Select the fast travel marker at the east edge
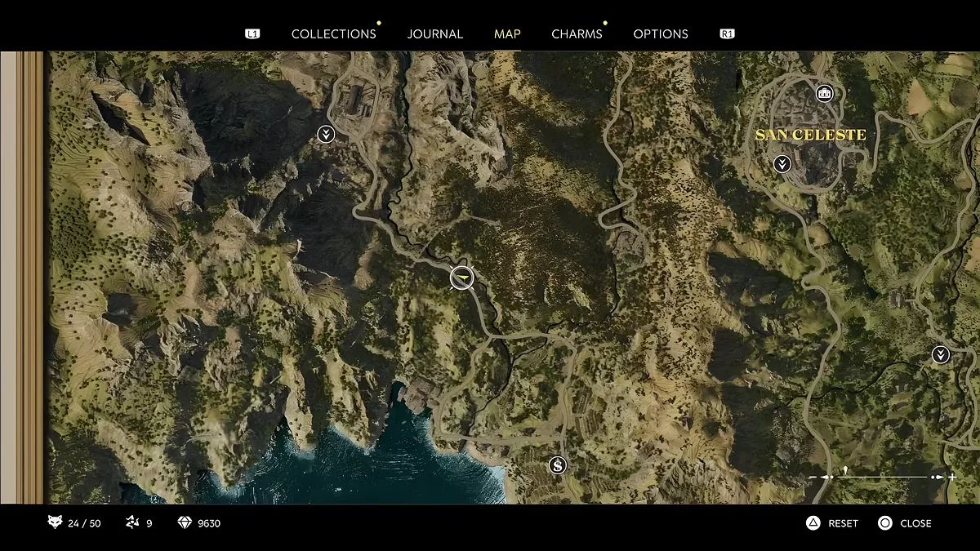The image size is (980, 551). pyautogui.click(x=941, y=354)
